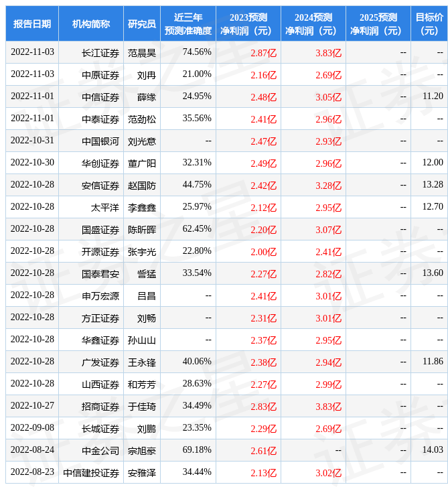Click the 2.87亿 profit forecast
448x489 pixels.
point(264,53)
